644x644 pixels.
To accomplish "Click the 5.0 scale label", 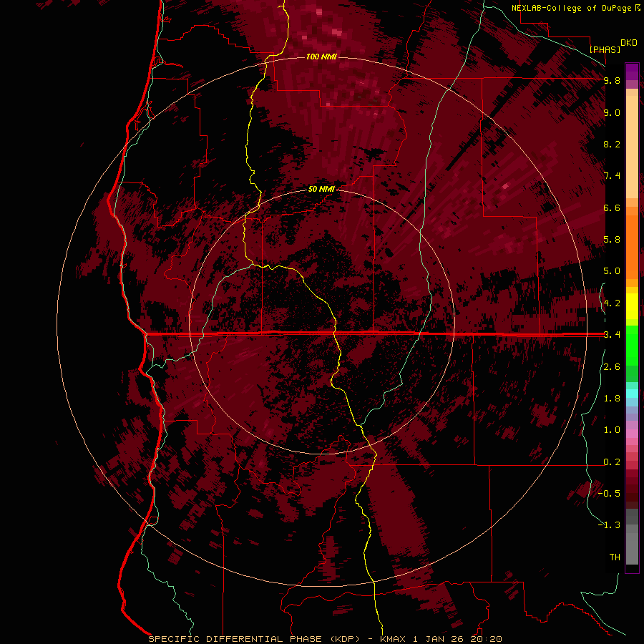I will tap(612, 271).
